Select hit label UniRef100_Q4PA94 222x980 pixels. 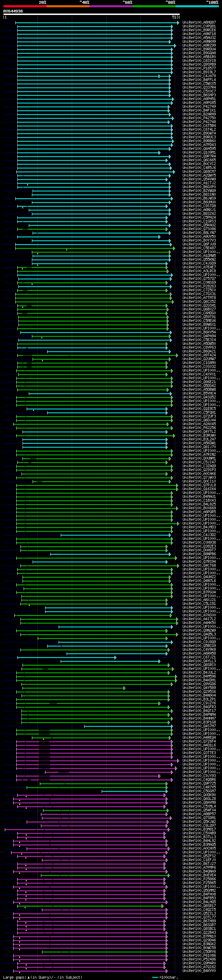pyautogui.click(x=199, y=336)
